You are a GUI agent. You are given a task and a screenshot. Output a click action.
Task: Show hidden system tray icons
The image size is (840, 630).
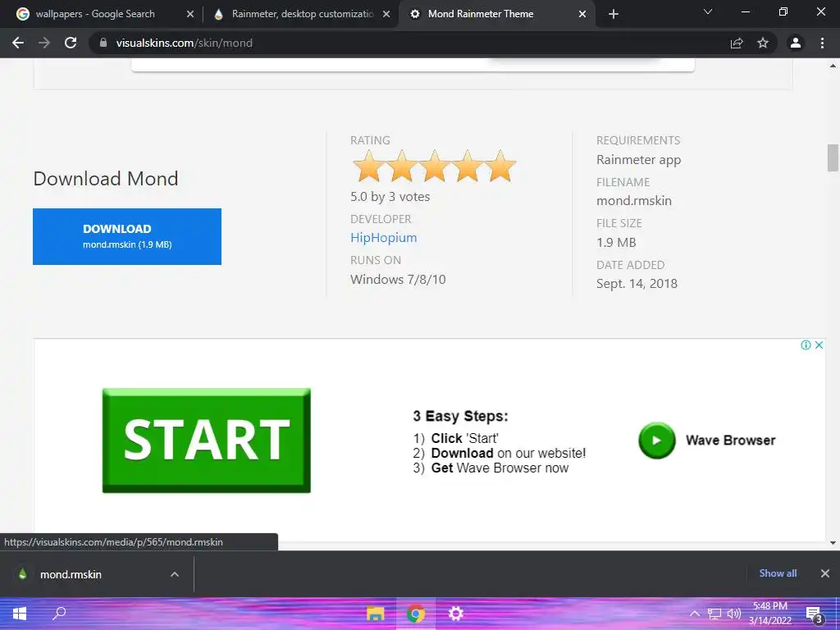tap(695, 614)
